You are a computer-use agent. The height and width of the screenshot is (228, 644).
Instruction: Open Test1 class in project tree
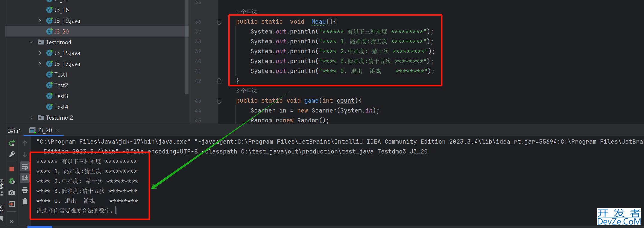[61, 75]
